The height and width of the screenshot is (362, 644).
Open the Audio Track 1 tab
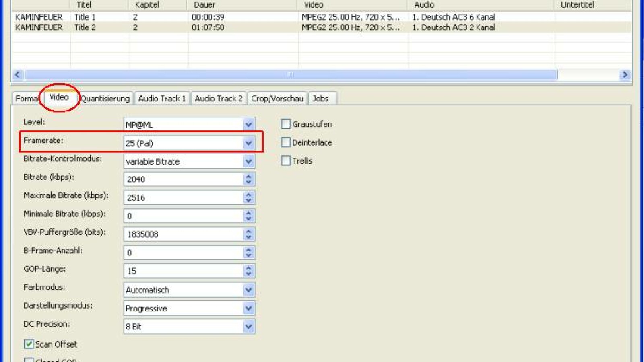162,99
